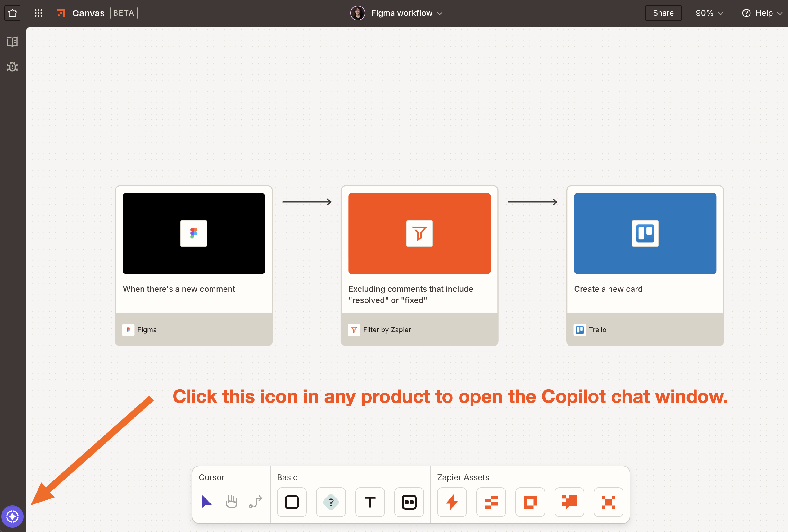
Task: Open the book panel in the sidebar
Action: [12, 41]
